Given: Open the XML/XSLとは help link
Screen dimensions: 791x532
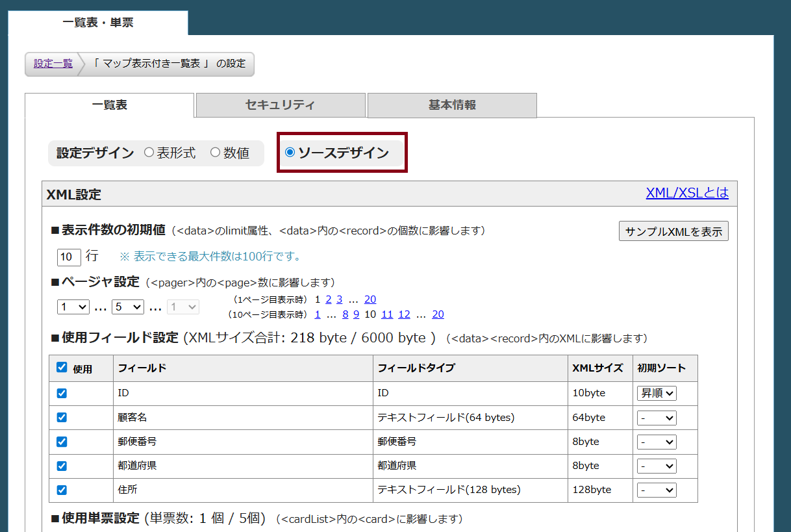Looking at the screenshot, I should point(687,193).
